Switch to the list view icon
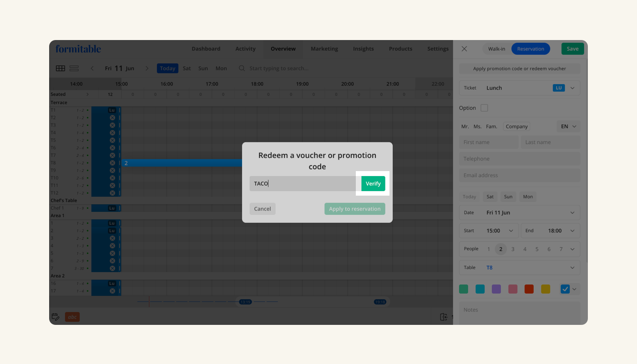Image resolution: width=637 pixels, height=364 pixels. 74,68
